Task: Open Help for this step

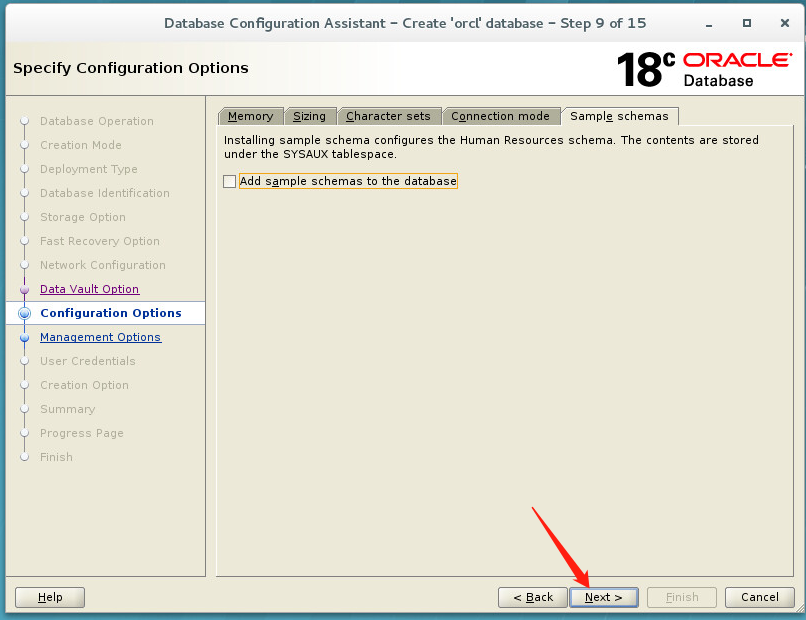Action: (50, 597)
